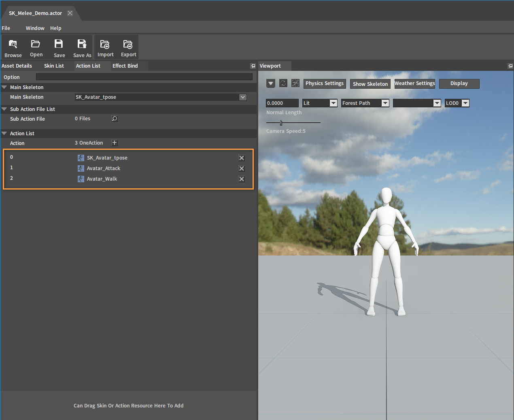
Task: Close the SK_Melee_Demo.actor tab
Action: 70,13
